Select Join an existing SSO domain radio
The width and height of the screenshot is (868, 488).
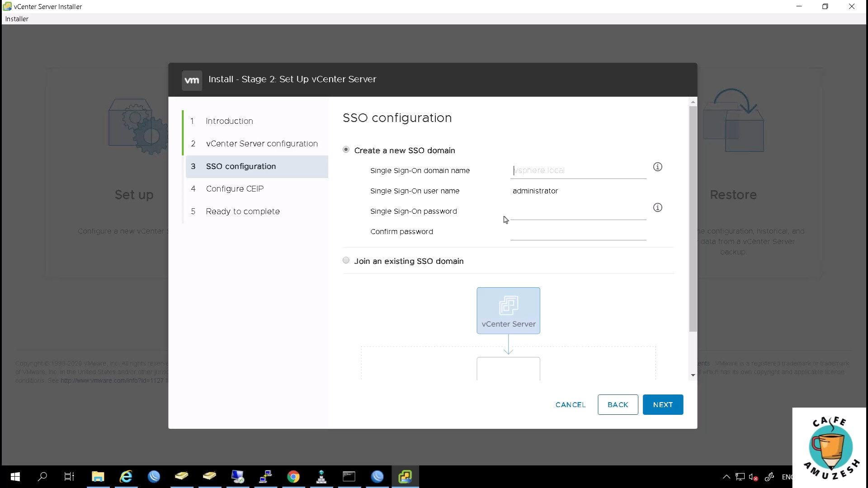coord(346,260)
